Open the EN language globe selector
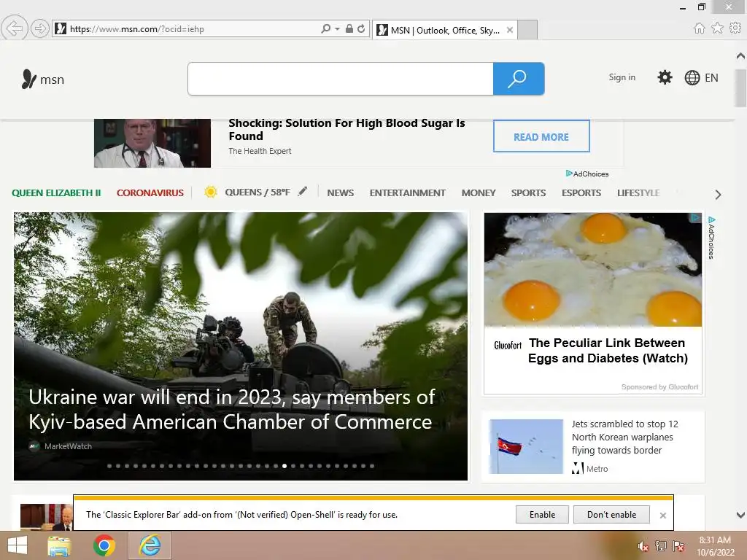Screen dimensions: 747x560 point(701,77)
